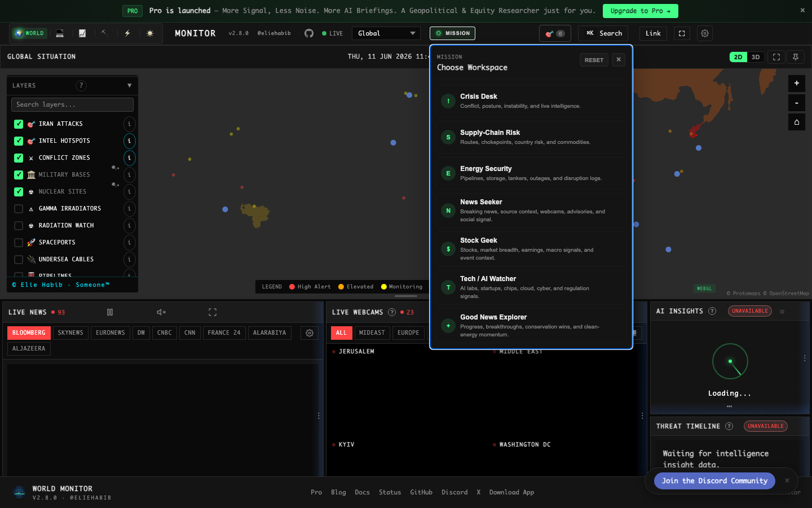
Task: Show info for Intel Hotspots layer
Action: pyautogui.click(x=129, y=141)
